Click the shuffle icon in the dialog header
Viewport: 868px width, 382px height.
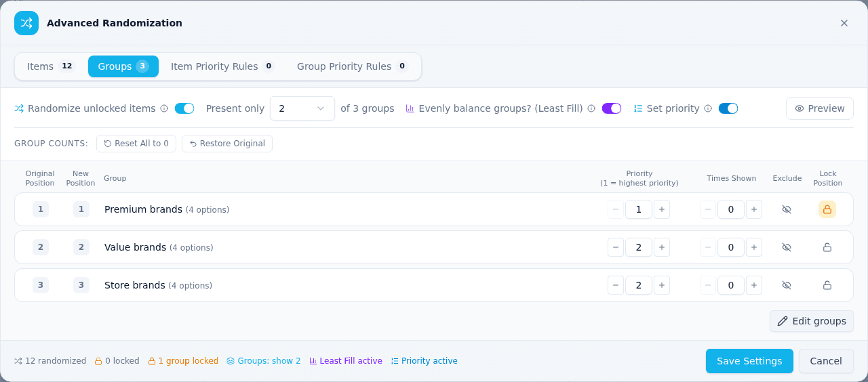[26, 23]
